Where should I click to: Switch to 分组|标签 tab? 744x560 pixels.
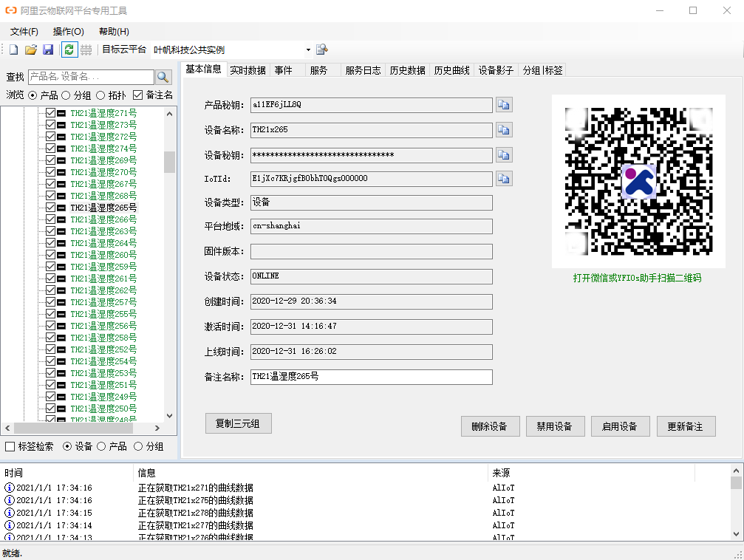[x=542, y=70]
